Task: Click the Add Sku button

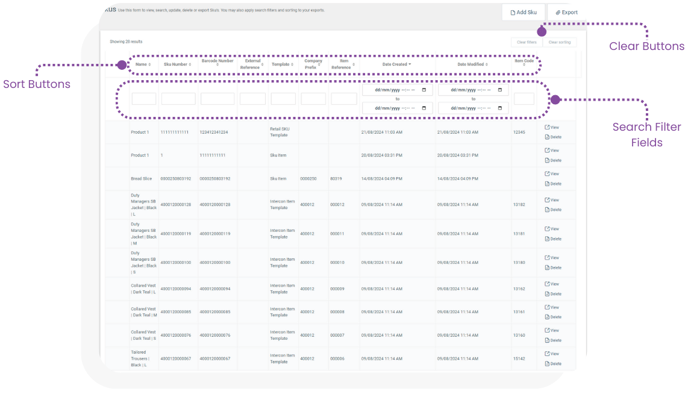Action: (x=523, y=12)
